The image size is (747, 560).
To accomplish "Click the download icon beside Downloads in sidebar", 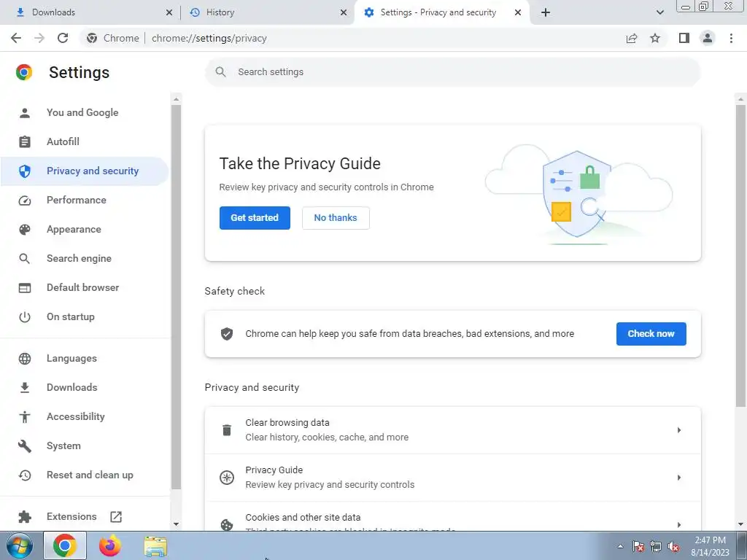I will 24,388.
